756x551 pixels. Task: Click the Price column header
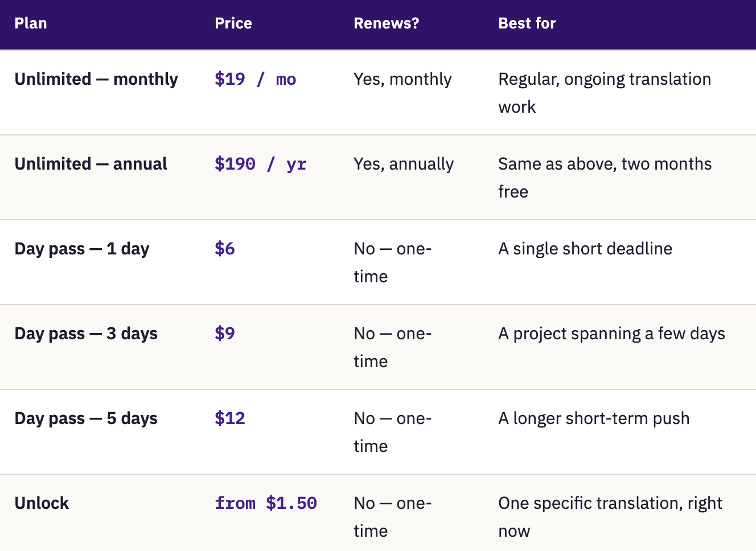pyautogui.click(x=233, y=23)
